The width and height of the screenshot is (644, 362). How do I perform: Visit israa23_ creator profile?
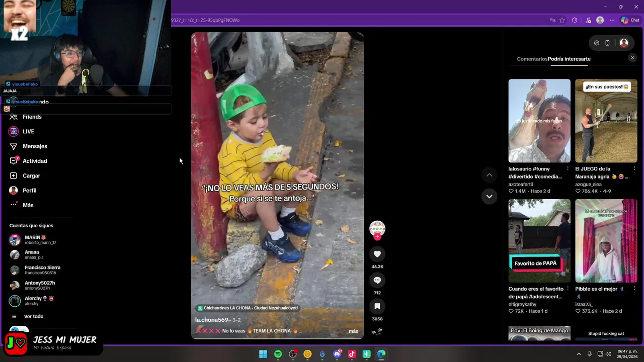coord(584,305)
